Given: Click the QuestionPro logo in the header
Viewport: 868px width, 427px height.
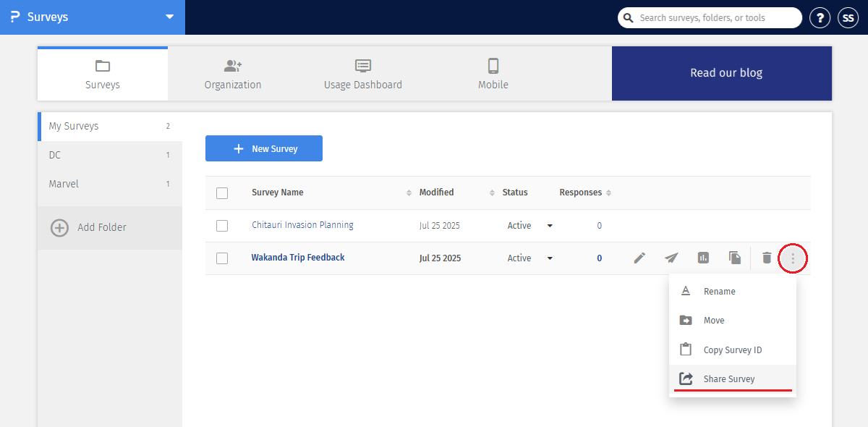Looking at the screenshot, I should coord(14,17).
